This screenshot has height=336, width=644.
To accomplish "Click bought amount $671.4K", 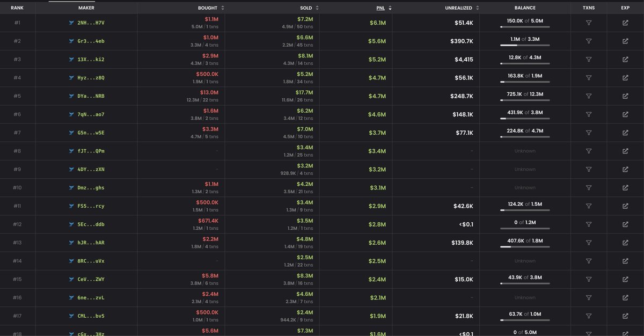I will [208, 221].
